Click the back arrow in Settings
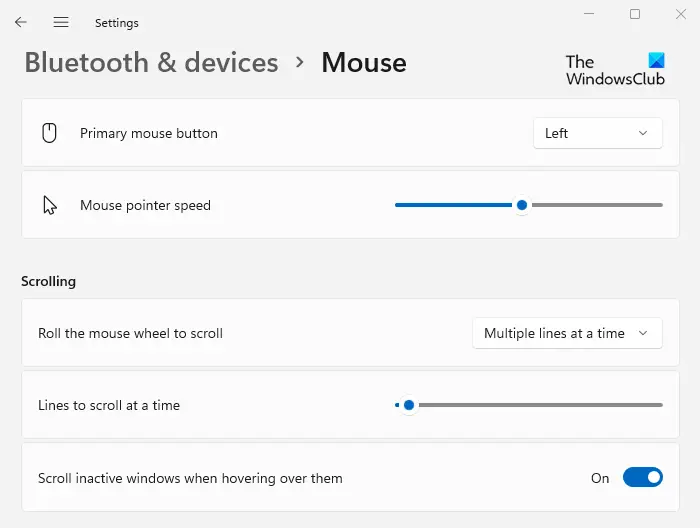Viewport: 700px width, 528px height. pyautogui.click(x=21, y=22)
